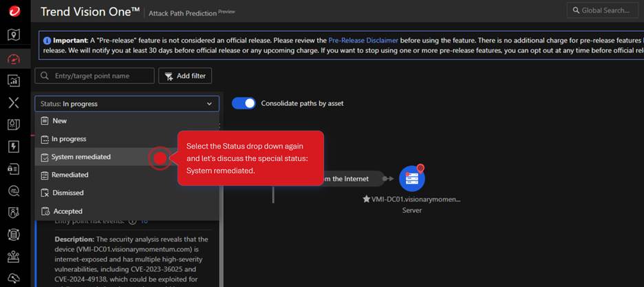Open the padlock with list sidebar icon
Image resolution: width=644 pixels, height=287 pixels.
coord(14,169)
